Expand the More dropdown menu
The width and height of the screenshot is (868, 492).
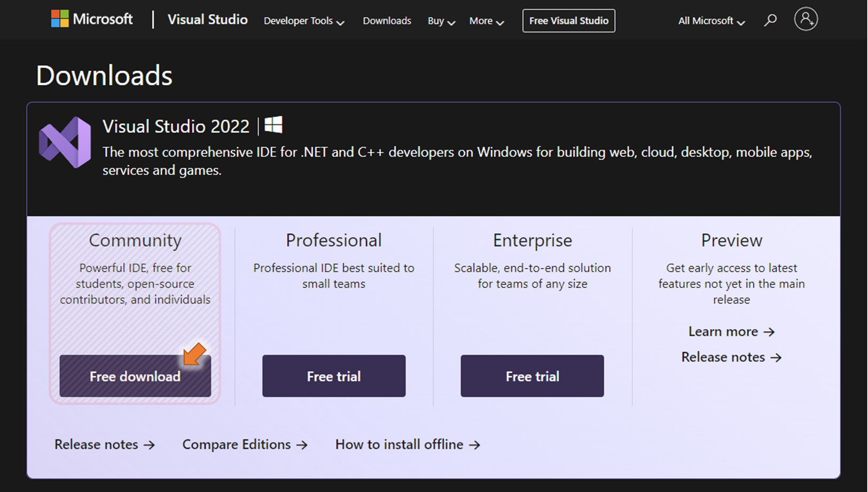click(x=487, y=21)
